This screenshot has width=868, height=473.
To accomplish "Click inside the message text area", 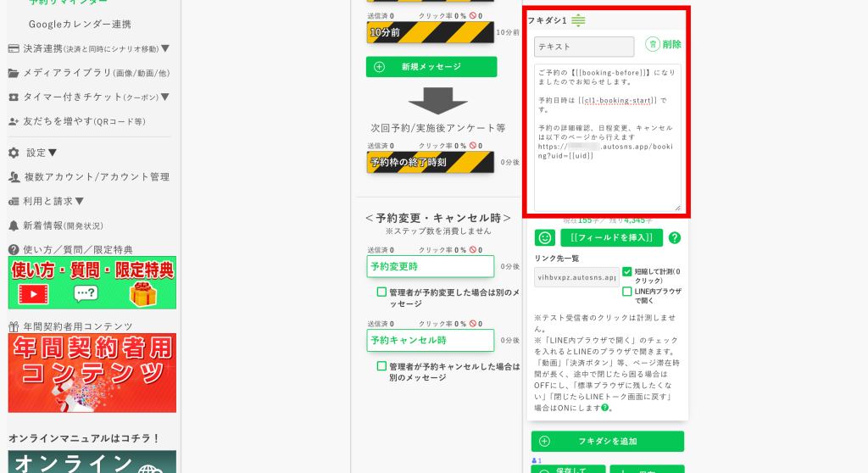I will tap(607, 137).
